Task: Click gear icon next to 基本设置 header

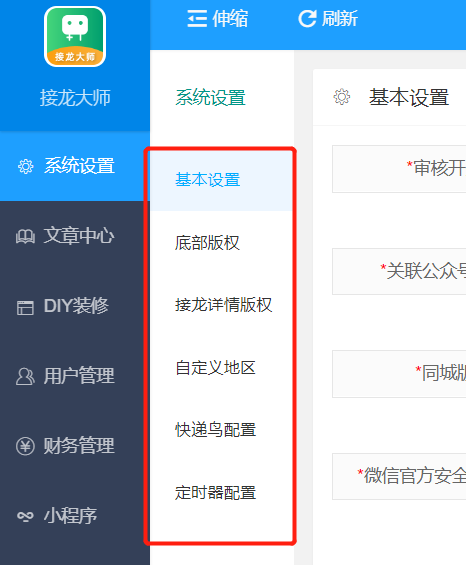Action: point(342,97)
